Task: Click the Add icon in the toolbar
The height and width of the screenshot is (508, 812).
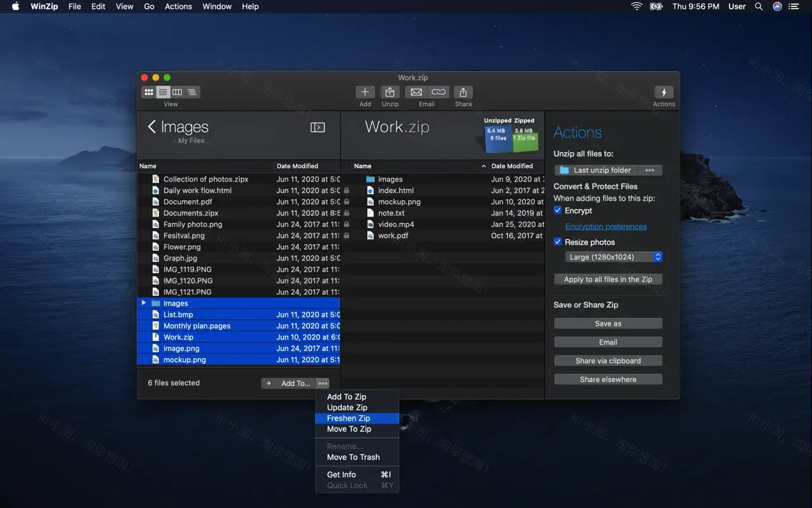Action: pos(365,92)
